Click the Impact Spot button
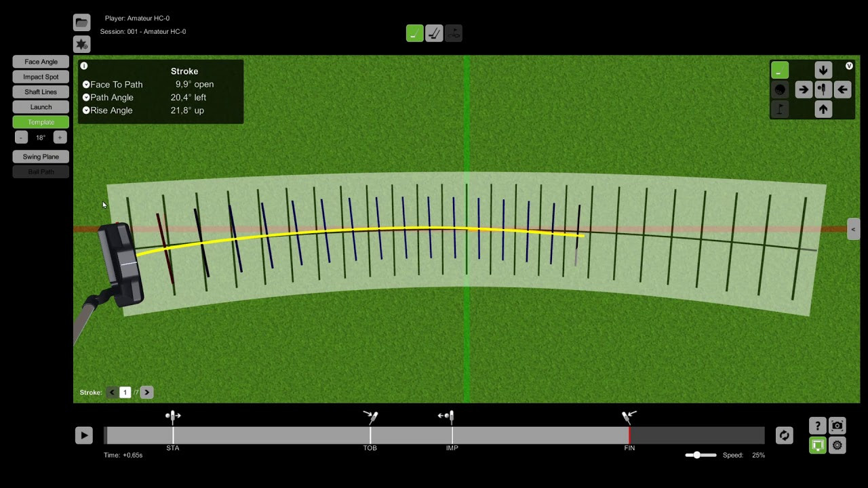The image size is (868, 488). [41, 77]
